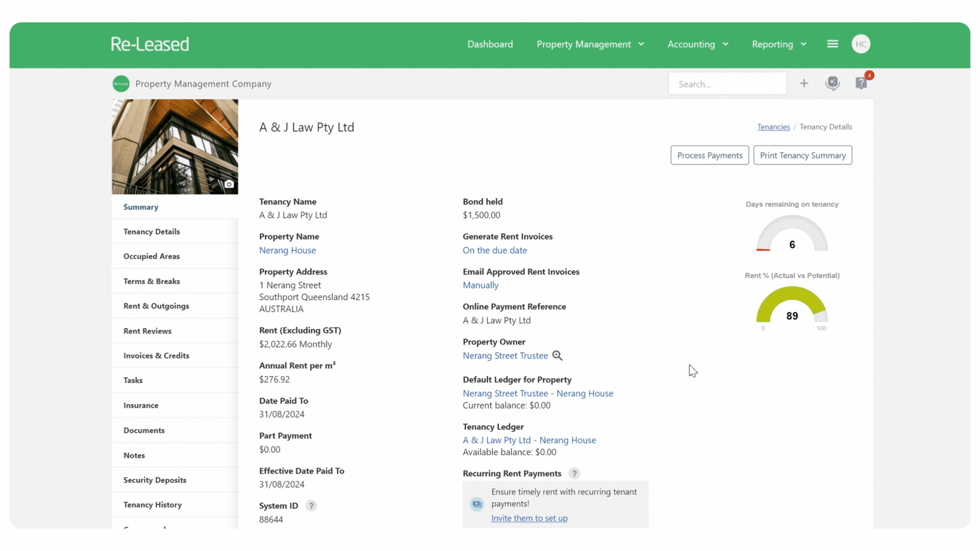Image resolution: width=980 pixels, height=551 pixels.
Task: Open the Reporting dropdown
Action: (778, 44)
